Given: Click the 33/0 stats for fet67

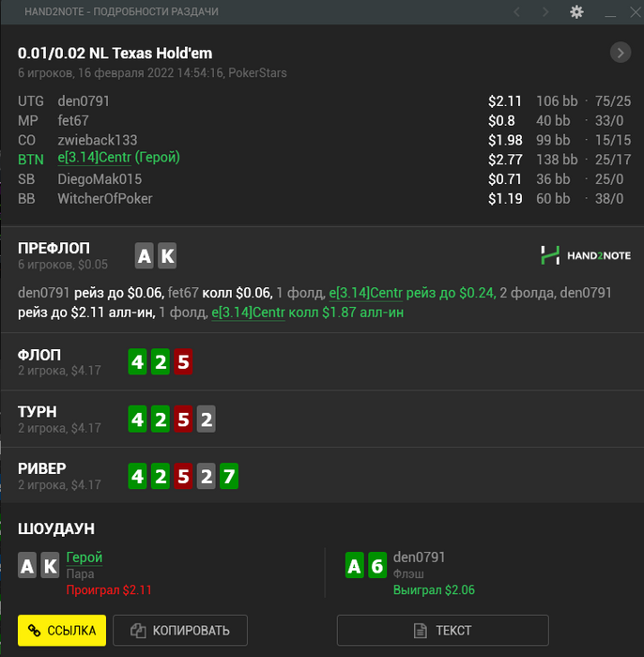Looking at the screenshot, I should pyautogui.click(x=609, y=121).
